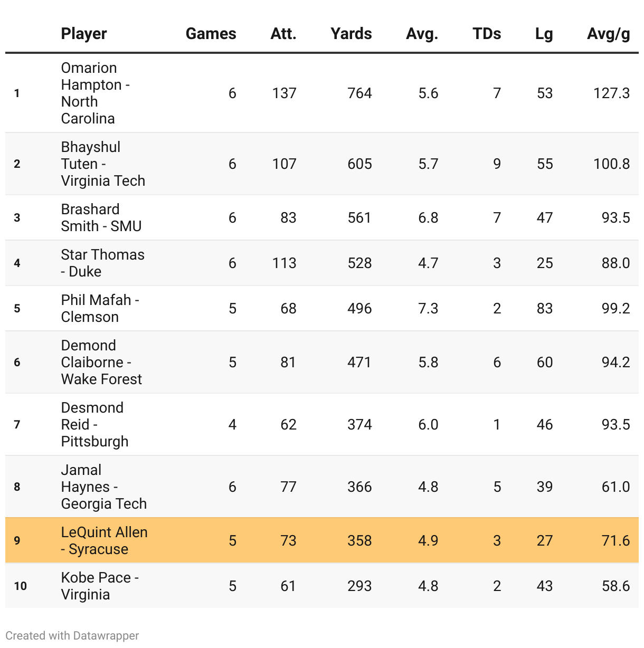The height and width of the screenshot is (648, 644).
Task: Click Bhayshul Tuten - Virginia Tech cell
Action: click(x=103, y=164)
